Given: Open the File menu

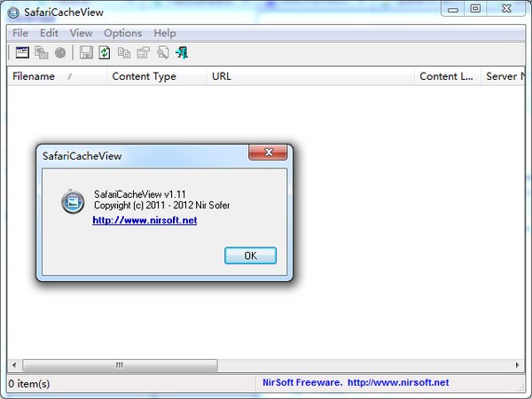Looking at the screenshot, I should point(20,34).
